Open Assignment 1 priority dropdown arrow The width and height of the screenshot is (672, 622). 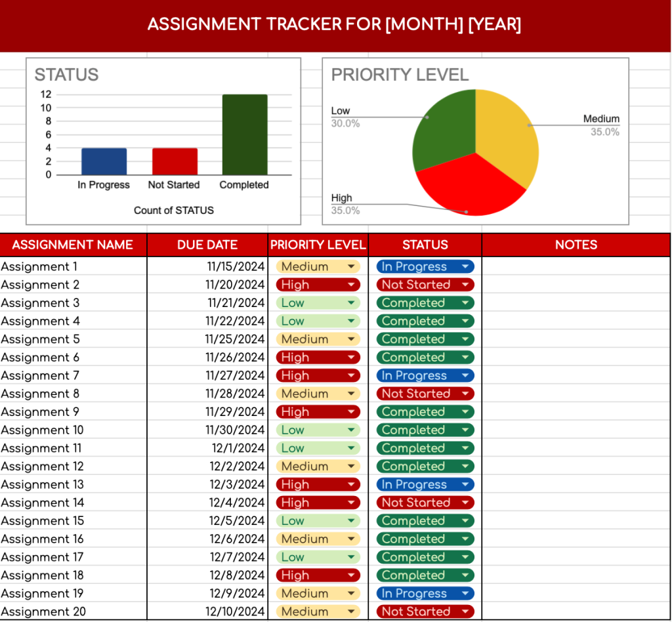click(351, 266)
